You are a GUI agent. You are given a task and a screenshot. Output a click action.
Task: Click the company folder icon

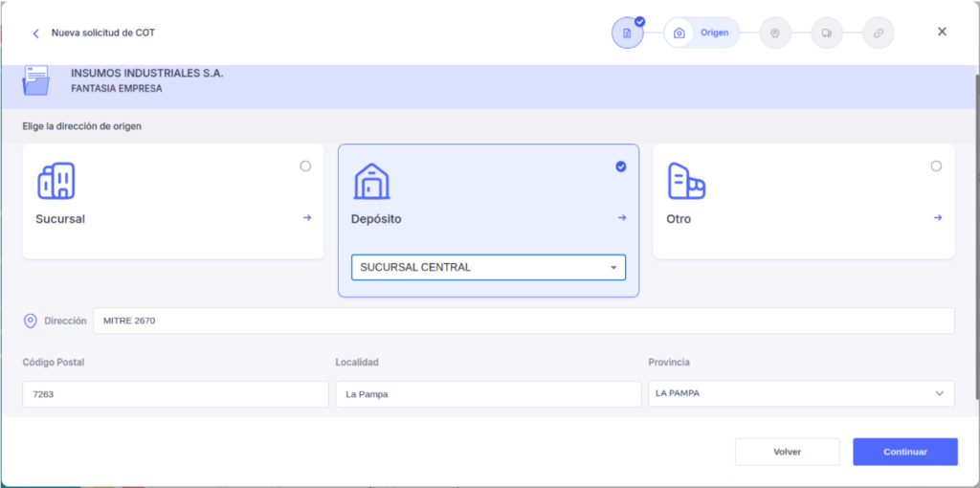pos(35,80)
